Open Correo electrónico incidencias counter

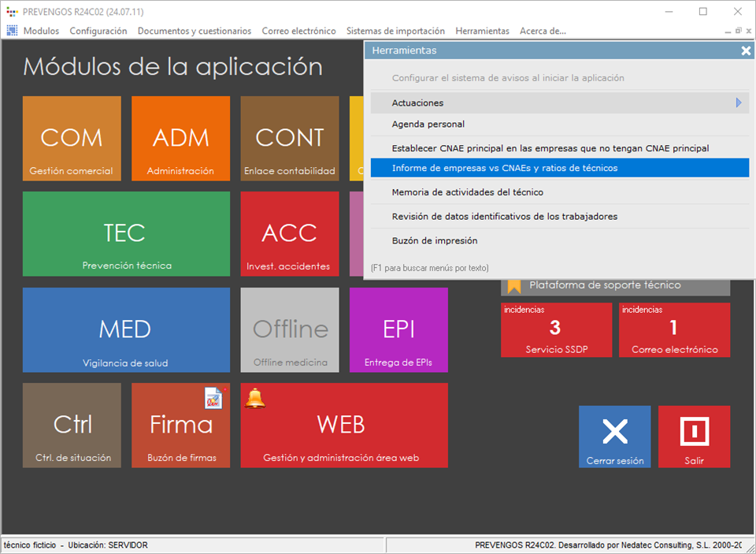click(674, 330)
